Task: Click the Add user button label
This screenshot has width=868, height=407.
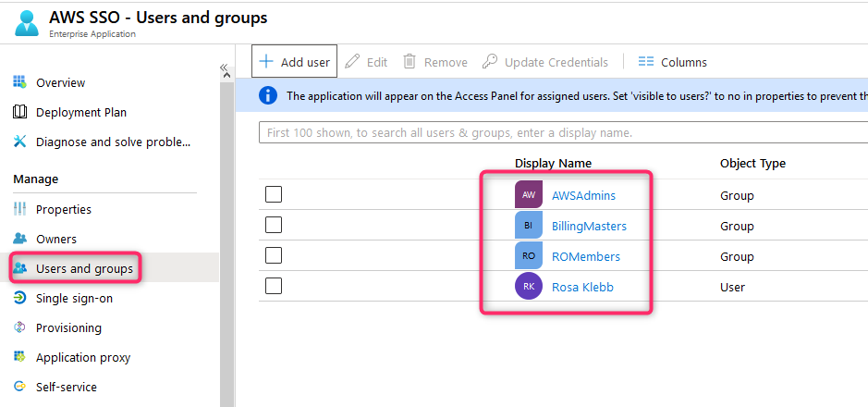Action: pos(305,62)
